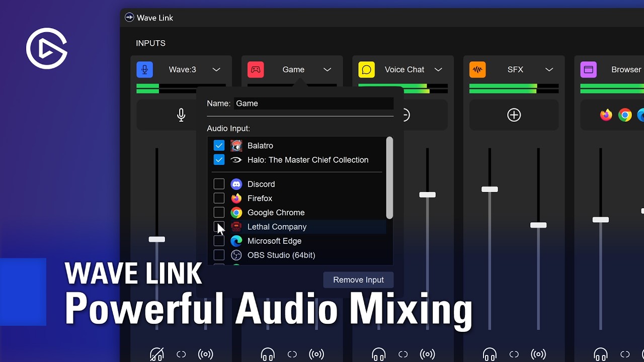This screenshot has width=644, height=362.
Task: Click the SFX right fader handle
Action: [x=538, y=225]
